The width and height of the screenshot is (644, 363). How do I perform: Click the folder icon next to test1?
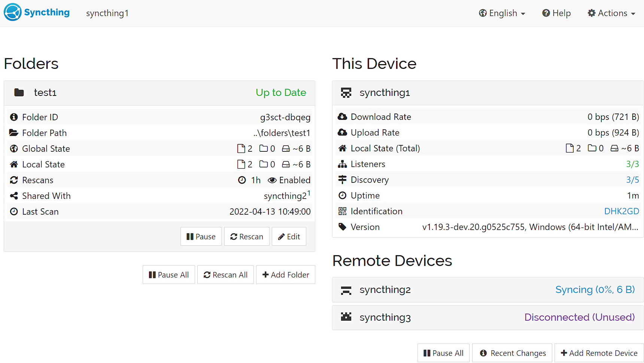[x=19, y=92]
